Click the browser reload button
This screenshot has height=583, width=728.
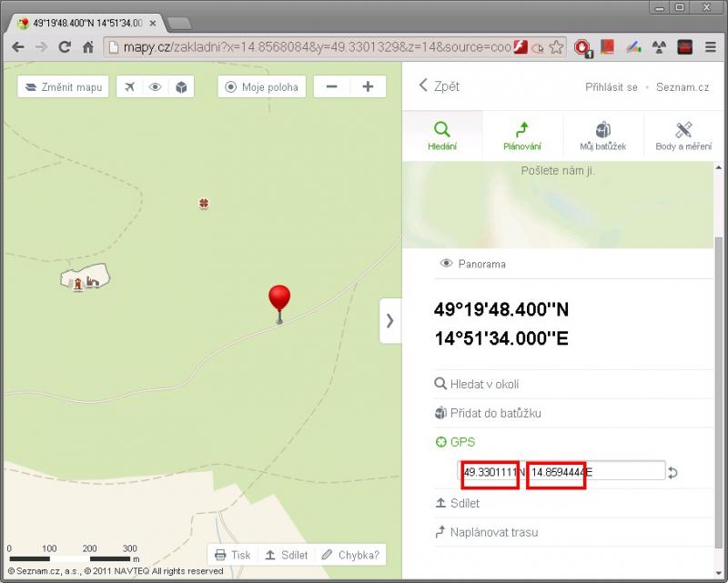(65, 46)
